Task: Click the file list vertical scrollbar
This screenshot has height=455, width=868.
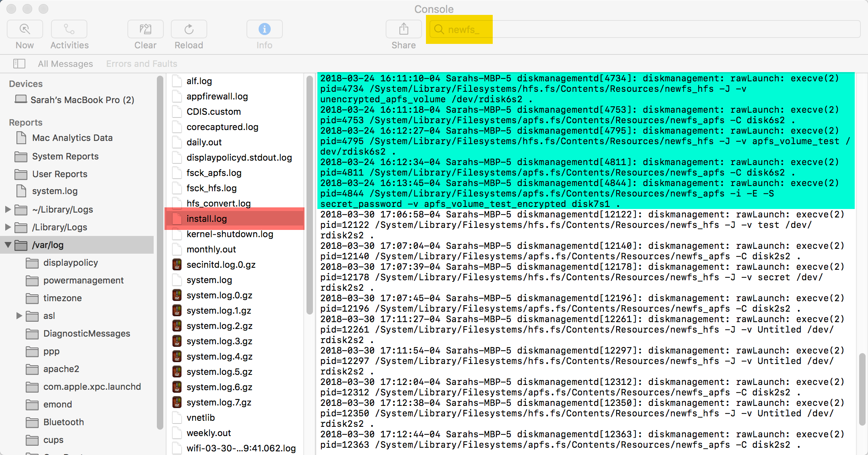Action: coord(309,195)
